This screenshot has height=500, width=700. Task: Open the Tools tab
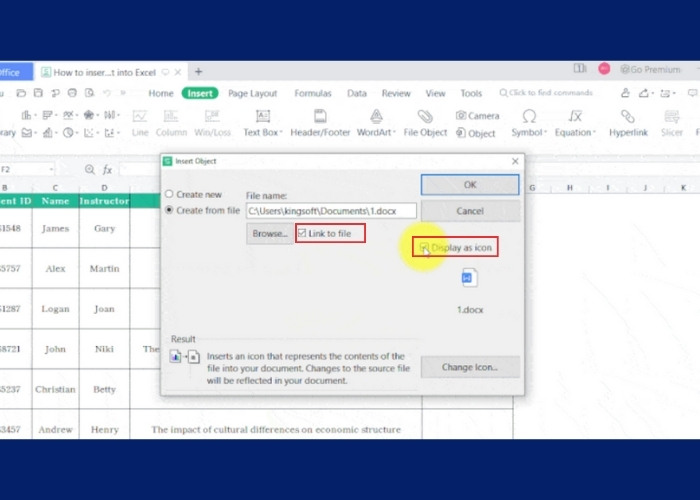point(471,93)
